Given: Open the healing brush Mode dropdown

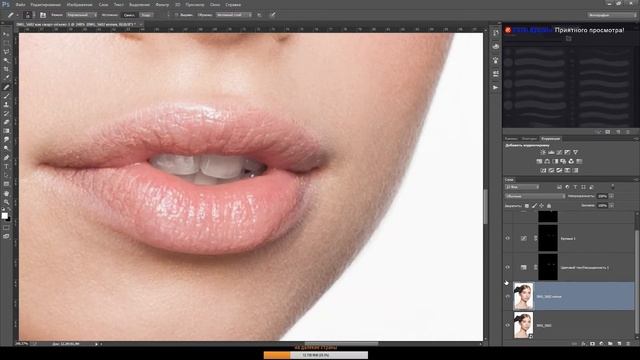Looking at the screenshot, I should (81, 15).
